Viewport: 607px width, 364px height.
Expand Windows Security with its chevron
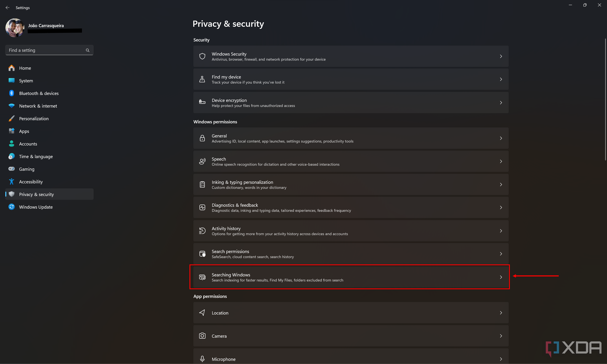[x=501, y=56]
